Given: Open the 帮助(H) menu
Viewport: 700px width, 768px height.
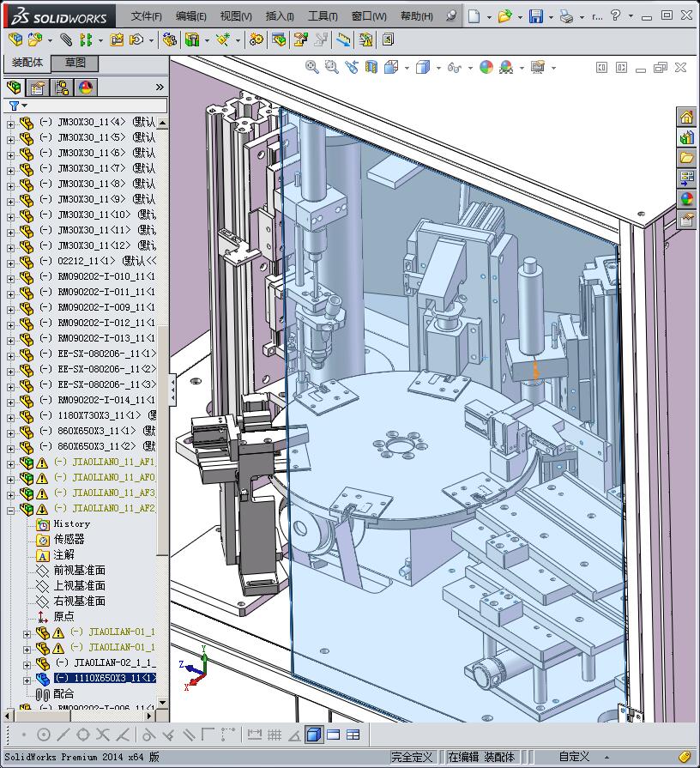Looking at the screenshot, I should 417,16.
